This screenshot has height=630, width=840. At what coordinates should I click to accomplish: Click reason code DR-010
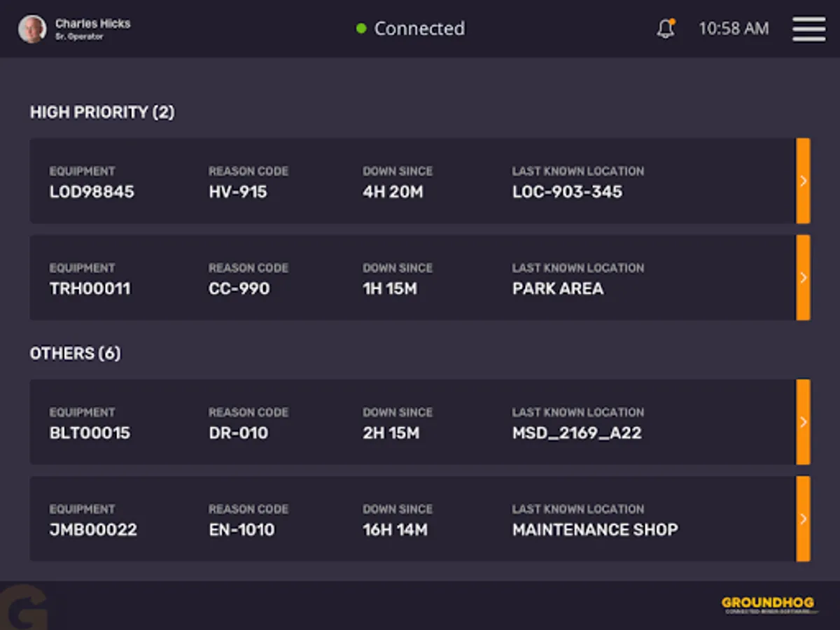238,433
